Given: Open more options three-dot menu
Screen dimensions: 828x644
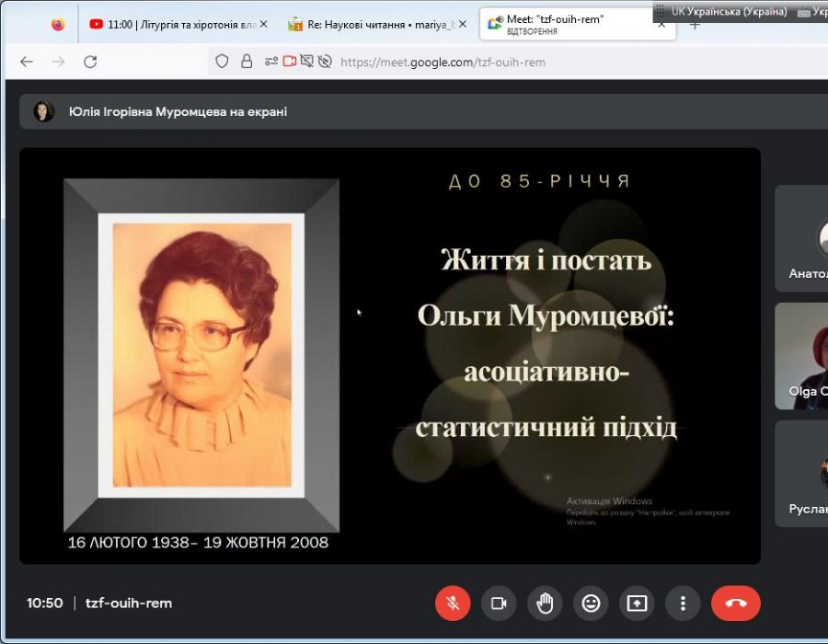Looking at the screenshot, I should [683, 604].
